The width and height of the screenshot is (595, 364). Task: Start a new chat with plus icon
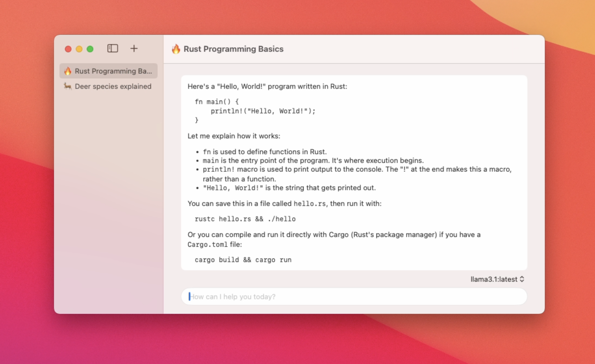pyautogui.click(x=134, y=48)
